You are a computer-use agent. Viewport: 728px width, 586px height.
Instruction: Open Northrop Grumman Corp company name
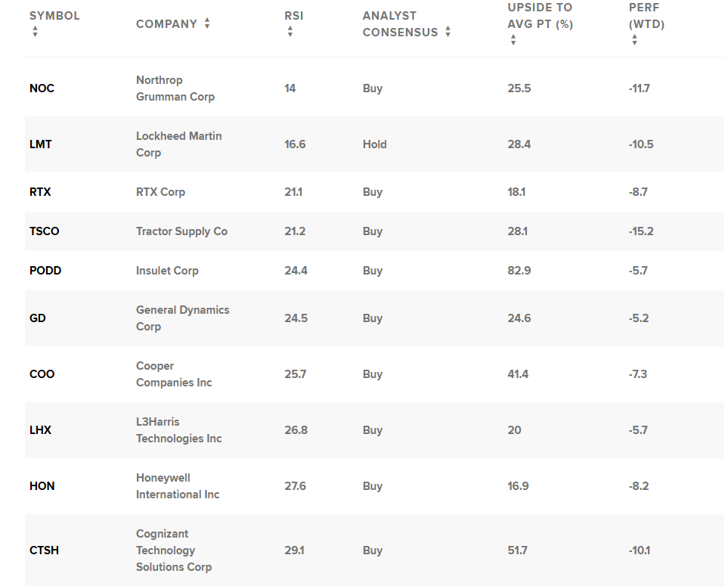pyautogui.click(x=175, y=88)
